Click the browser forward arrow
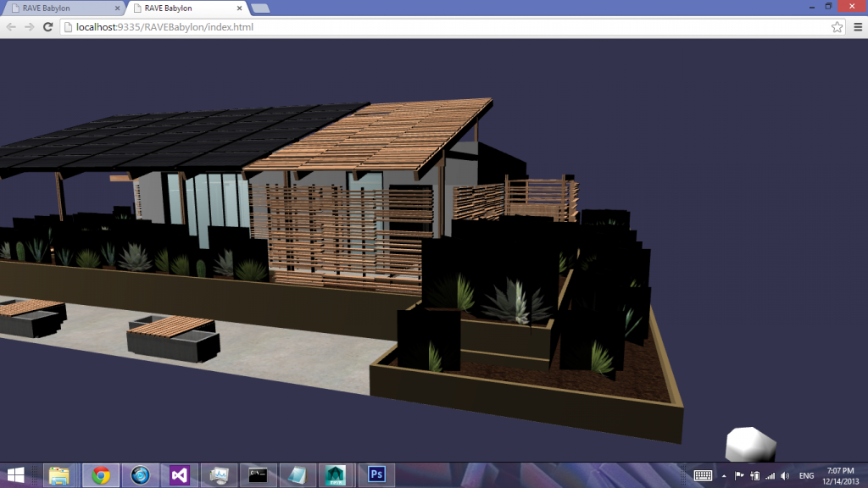 pos(30,27)
